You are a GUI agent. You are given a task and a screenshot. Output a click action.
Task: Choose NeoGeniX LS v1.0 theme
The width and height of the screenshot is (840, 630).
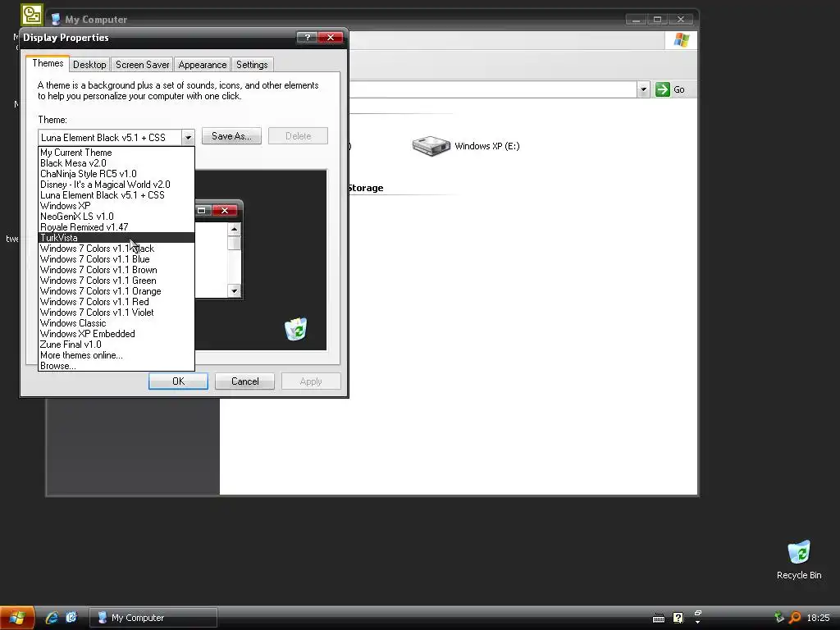[x=116, y=217]
